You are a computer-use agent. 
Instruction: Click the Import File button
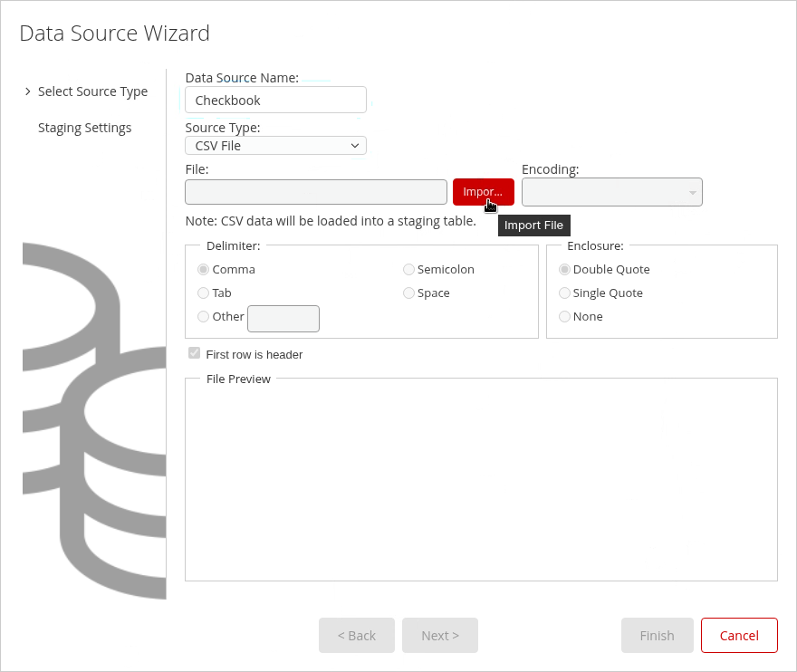click(483, 192)
